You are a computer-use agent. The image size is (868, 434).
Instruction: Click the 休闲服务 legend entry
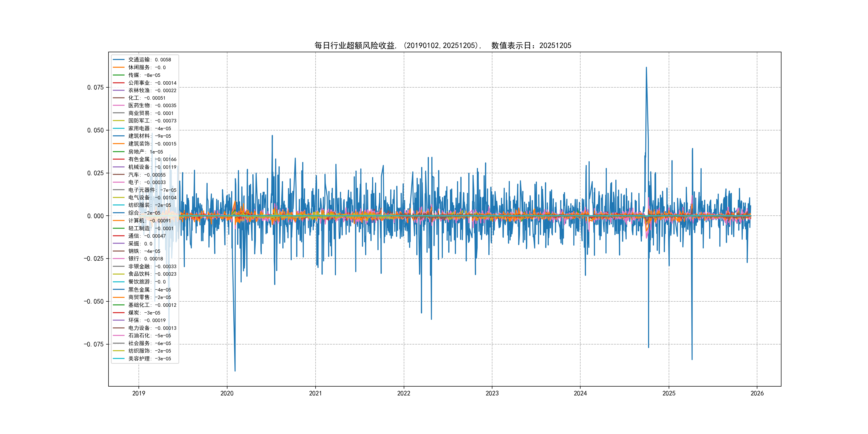[147, 68]
